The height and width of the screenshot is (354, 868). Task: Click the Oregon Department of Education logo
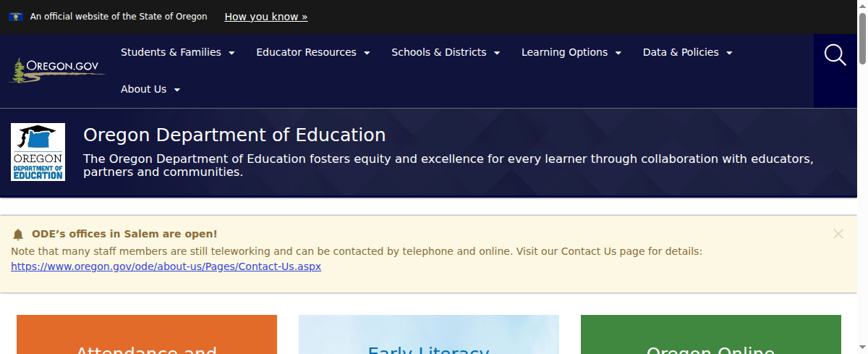38,152
